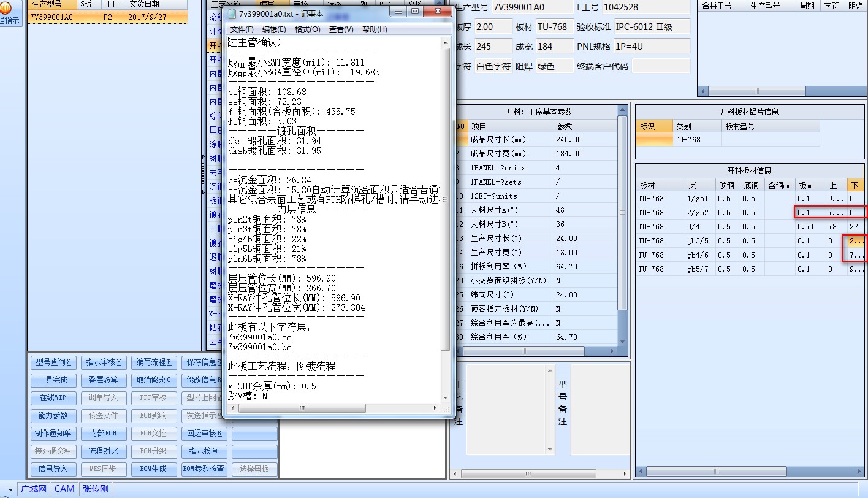Click the 能力参数 button

pyautogui.click(x=54, y=415)
